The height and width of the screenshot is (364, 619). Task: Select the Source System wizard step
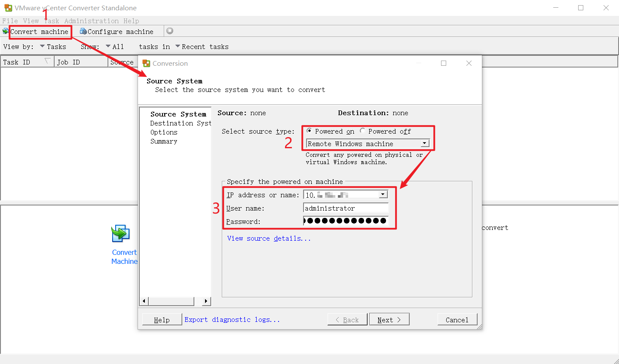click(178, 114)
